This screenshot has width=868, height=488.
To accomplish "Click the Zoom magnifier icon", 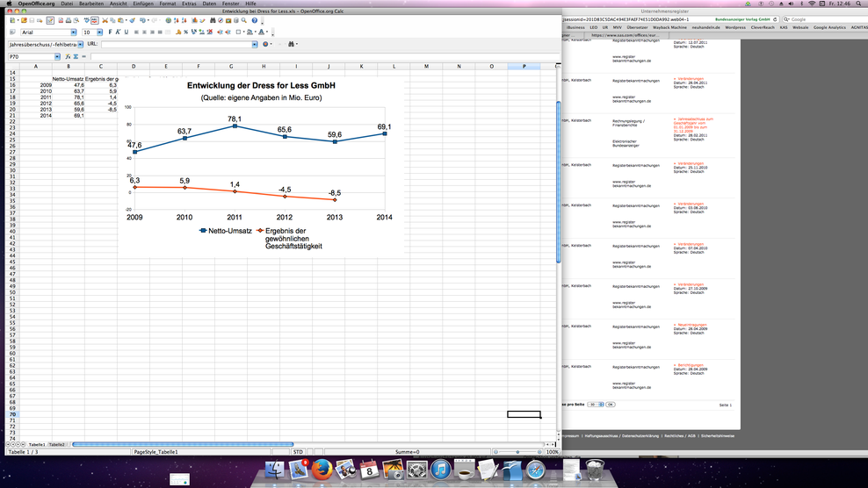I will pos(243,20).
